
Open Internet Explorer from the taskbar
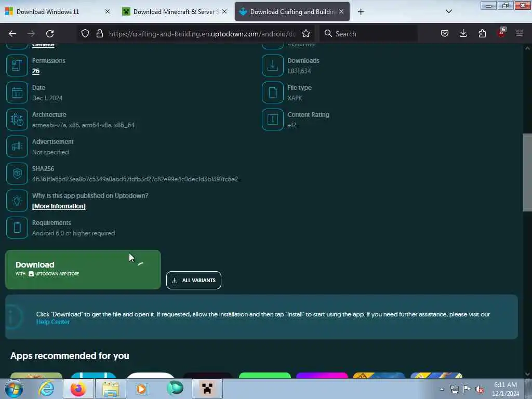coord(46,389)
